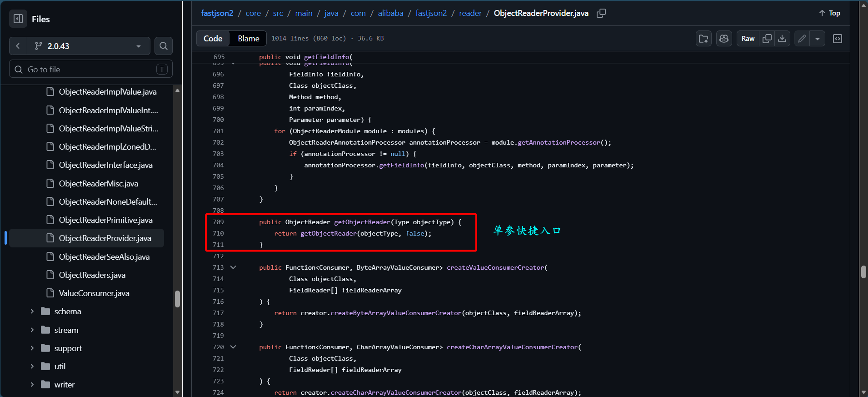
Task: Focus the Go to file input
Action: tap(91, 69)
